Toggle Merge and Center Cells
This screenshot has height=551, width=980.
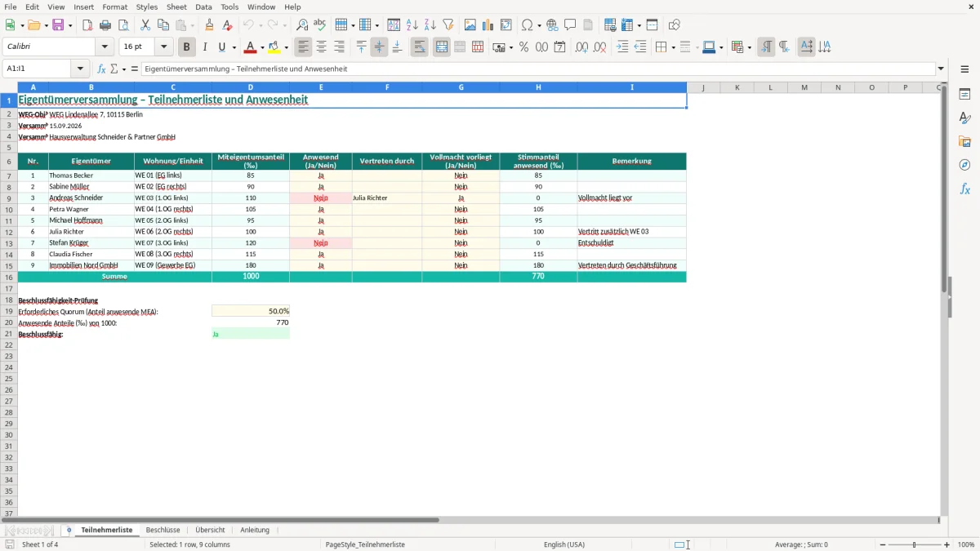(x=442, y=47)
